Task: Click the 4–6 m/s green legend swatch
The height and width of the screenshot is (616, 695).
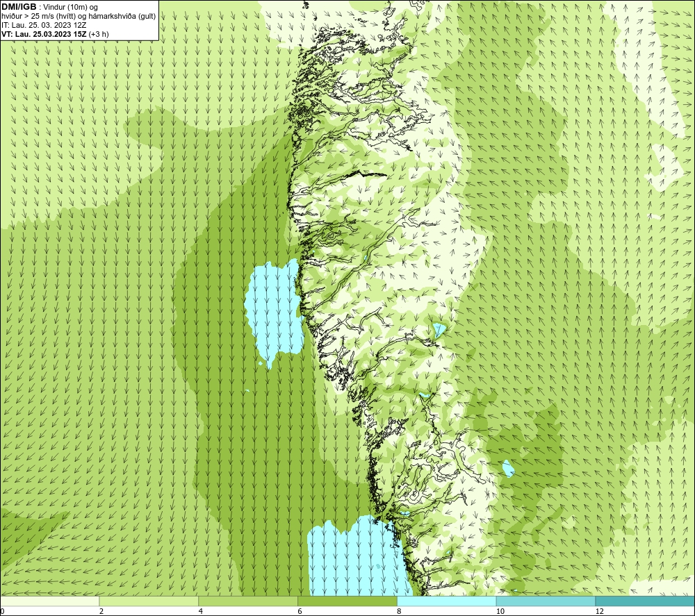Action: click(248, 601)
